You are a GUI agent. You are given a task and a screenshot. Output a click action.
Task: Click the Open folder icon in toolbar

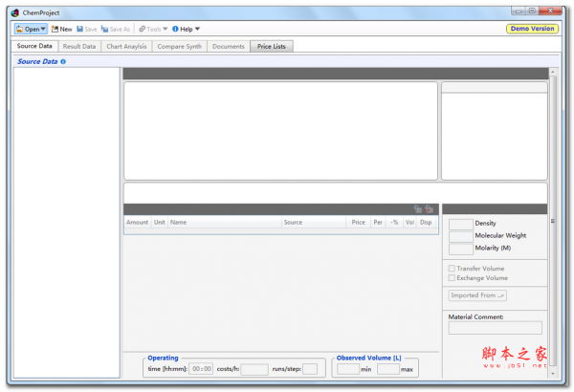19,29
